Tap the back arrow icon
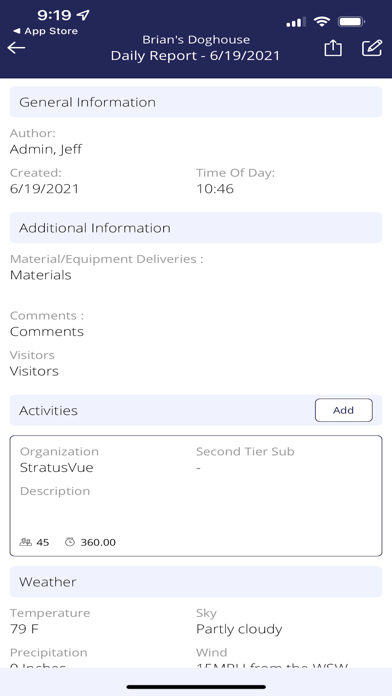392x696 pixels. coord(16,47)
